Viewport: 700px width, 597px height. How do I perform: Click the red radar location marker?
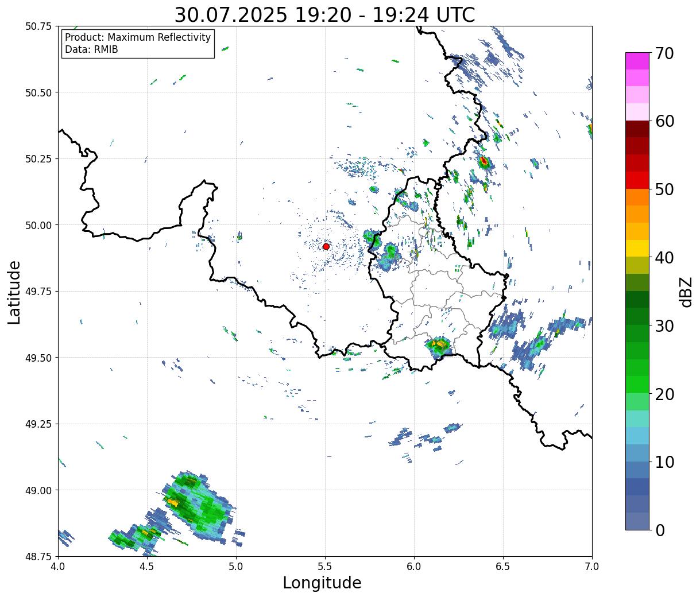coord(326,246)
